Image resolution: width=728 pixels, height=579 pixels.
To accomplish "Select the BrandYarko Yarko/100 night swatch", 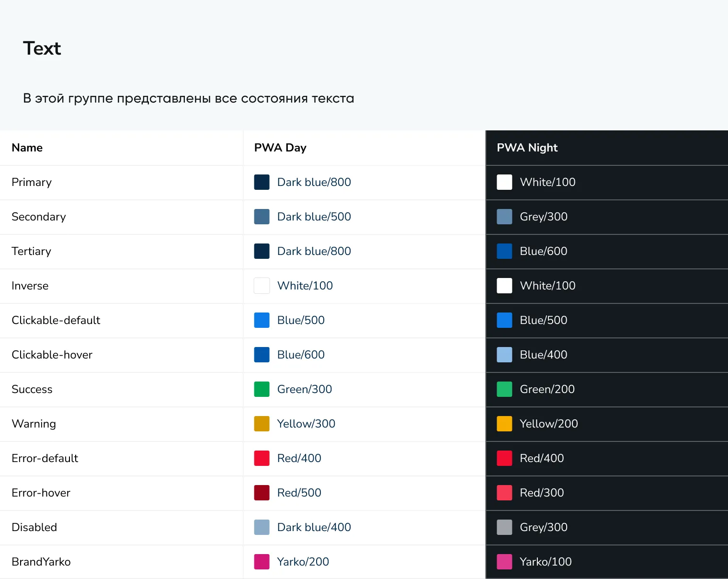I will click(504, 562).
